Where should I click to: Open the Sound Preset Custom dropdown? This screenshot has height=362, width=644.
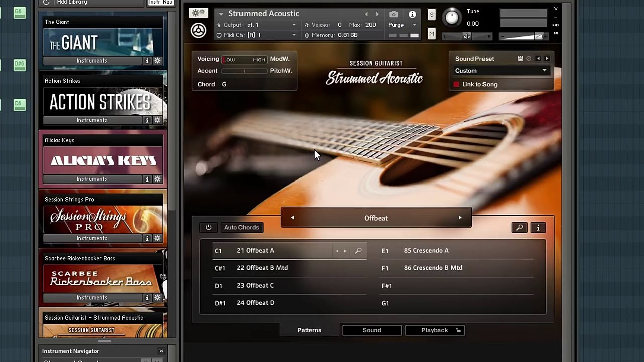pyautogui.click(x=501, y=71)
